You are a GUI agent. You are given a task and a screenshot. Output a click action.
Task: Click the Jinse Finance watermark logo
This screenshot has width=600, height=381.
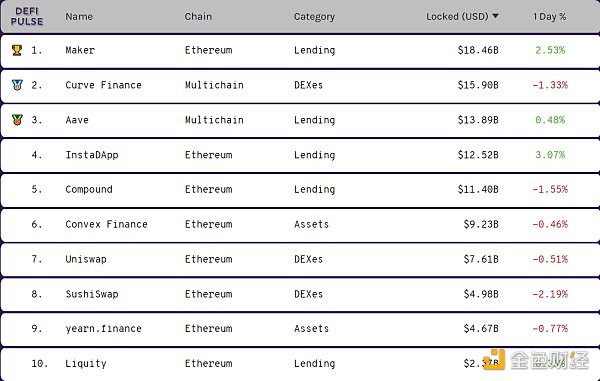(x=536, y=360)
